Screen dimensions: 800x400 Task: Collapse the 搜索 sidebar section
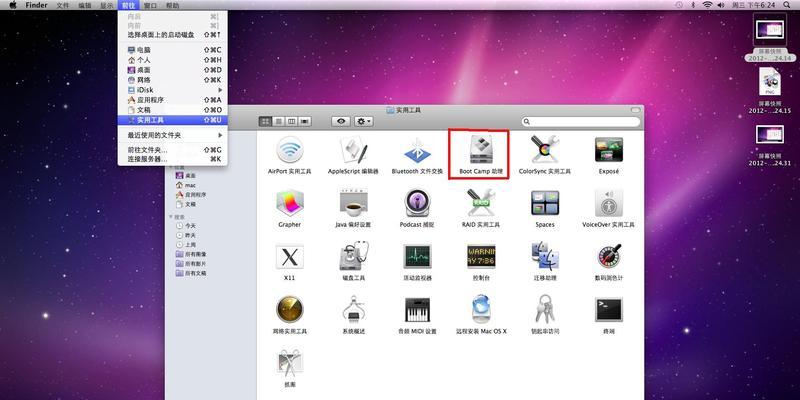[x=171, y=216]
